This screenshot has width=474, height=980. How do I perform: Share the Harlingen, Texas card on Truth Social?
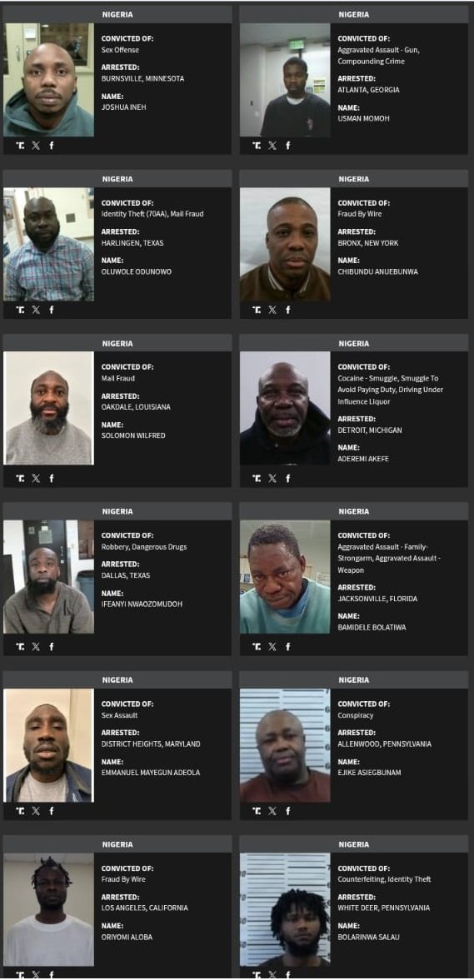pos(21,310)
